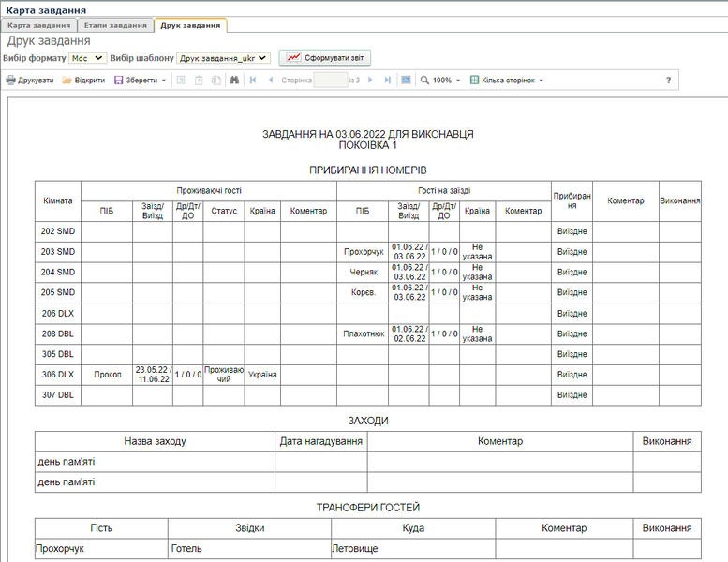Viewport: 728px width, 562px height.
Task: Click the binoculars search icon
Action: pyautogui.click(x=234, y=81)
